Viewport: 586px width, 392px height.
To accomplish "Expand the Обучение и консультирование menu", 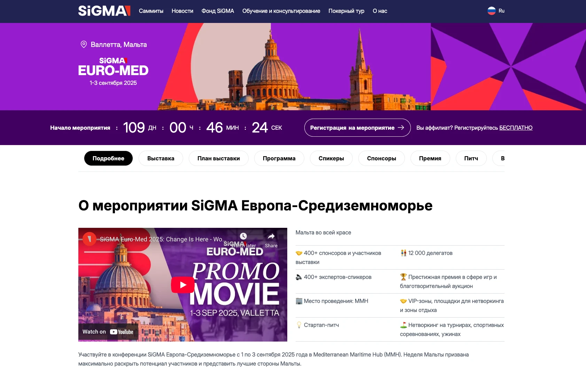I will pyautogui.click(x=281, y=11).
